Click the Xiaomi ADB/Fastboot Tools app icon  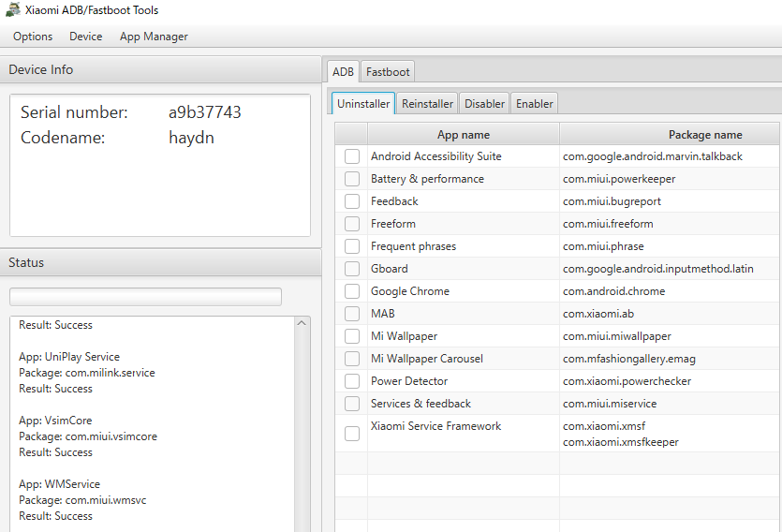(x=12, y=9)
